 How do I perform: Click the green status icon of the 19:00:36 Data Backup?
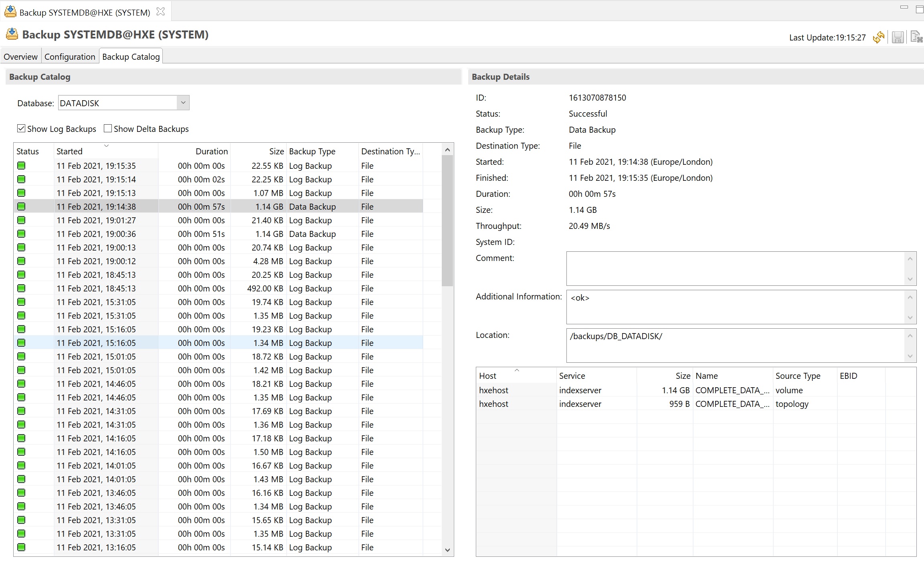tap(21, 234)
